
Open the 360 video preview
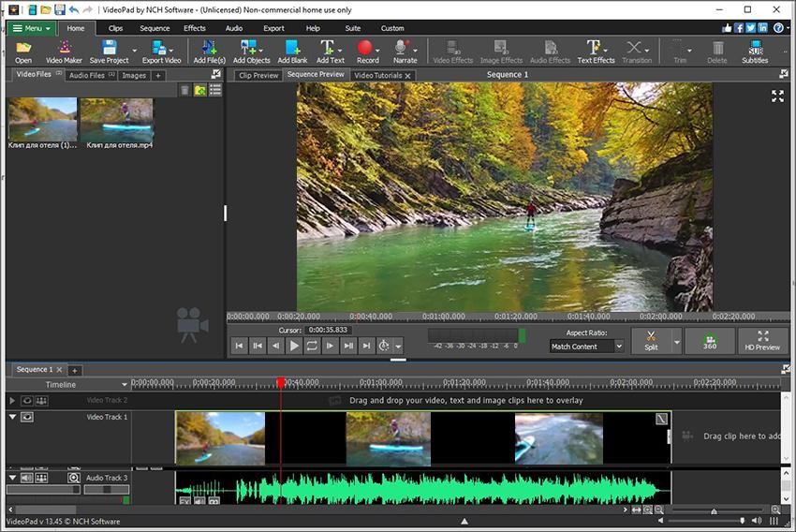pyautogui.click(x=709, y=340)
